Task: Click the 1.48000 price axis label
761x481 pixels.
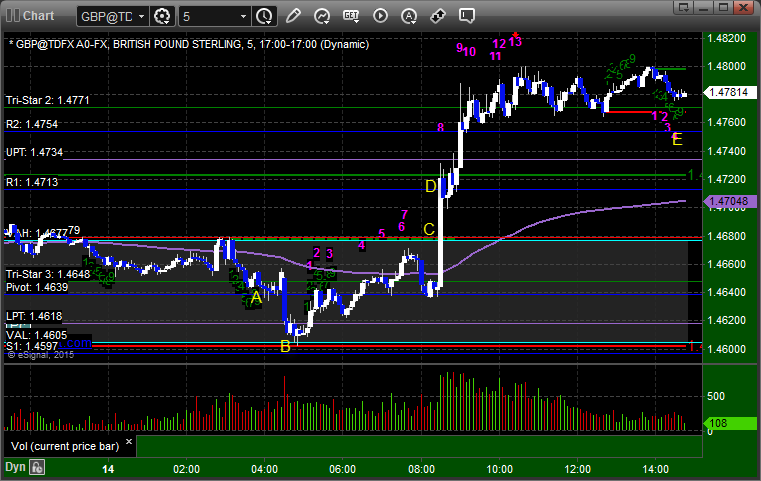Action: click(x=727, y=66)
